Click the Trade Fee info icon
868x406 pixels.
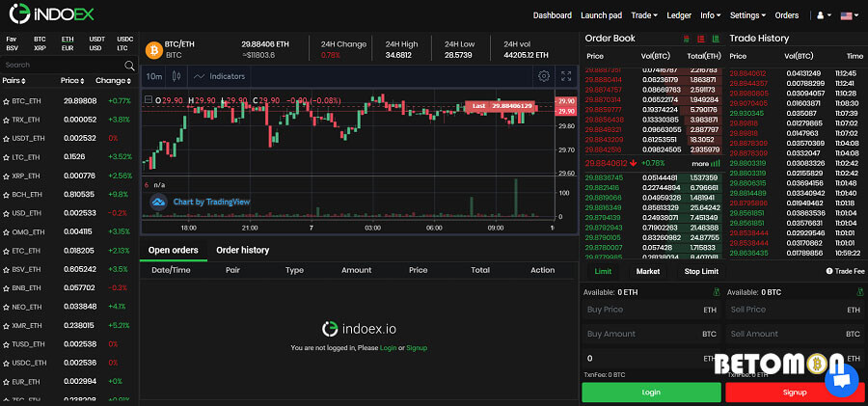click(x=829, y=271)
